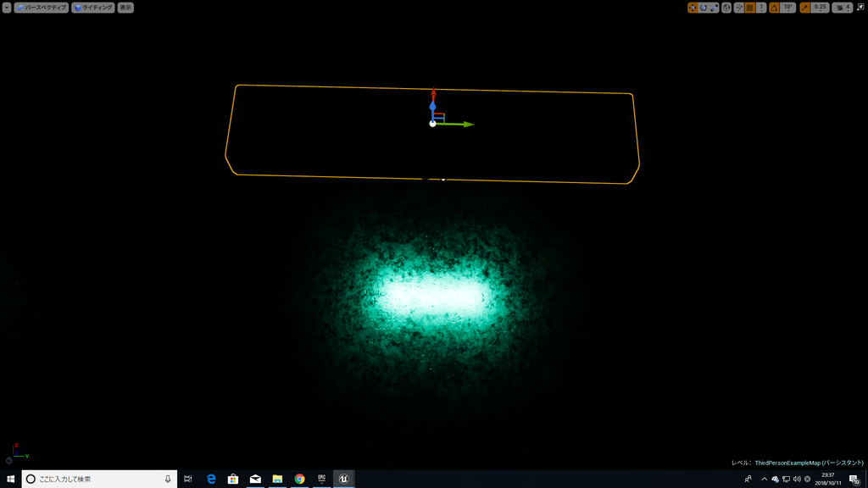Select the Move tool in the viewport toolbar
This screenshot has width=868, height=488.
pos(693,7)
